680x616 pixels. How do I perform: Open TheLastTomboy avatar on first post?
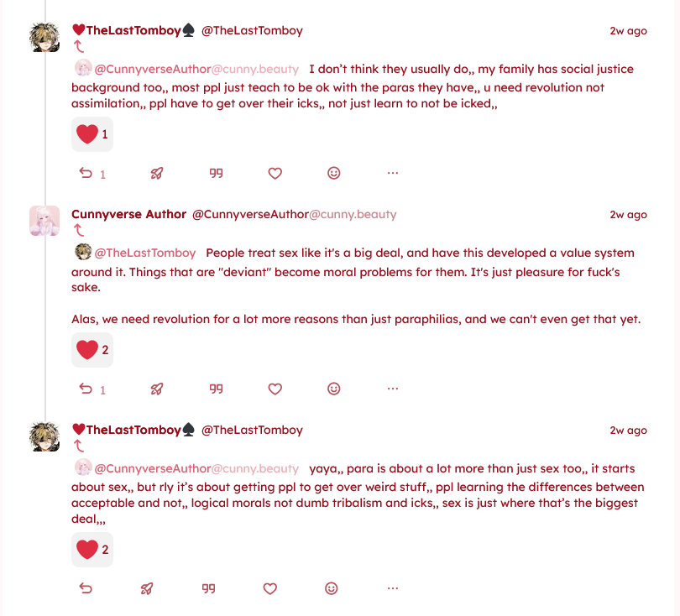click(x=44, y=37)
